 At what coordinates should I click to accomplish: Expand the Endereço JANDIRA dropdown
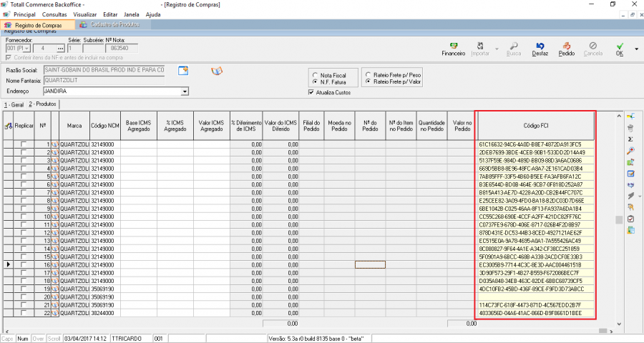185,91
